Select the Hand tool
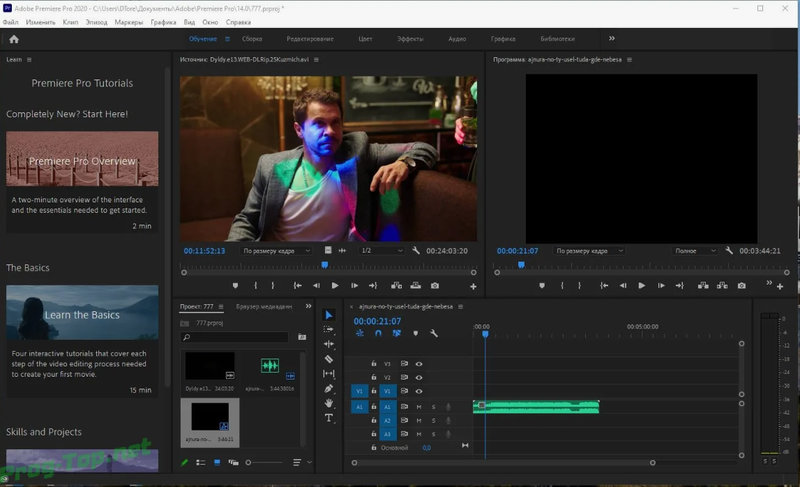 (329, 403)
